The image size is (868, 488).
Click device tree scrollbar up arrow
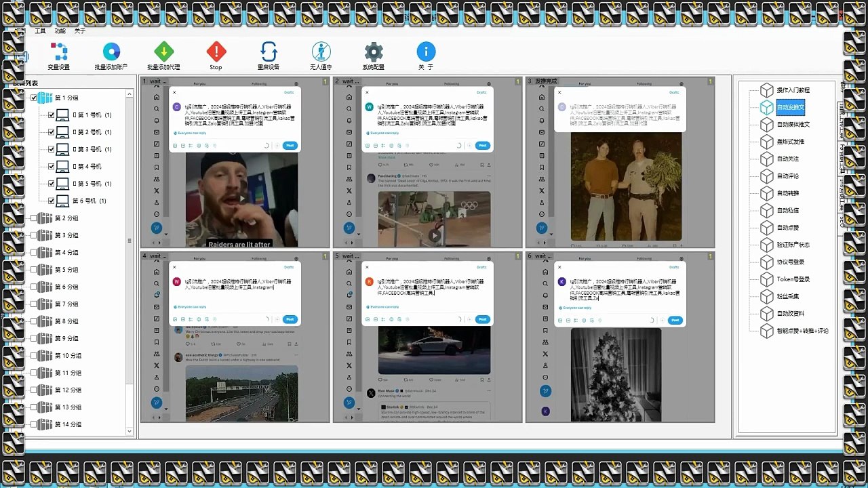click(x=130, y=95)
